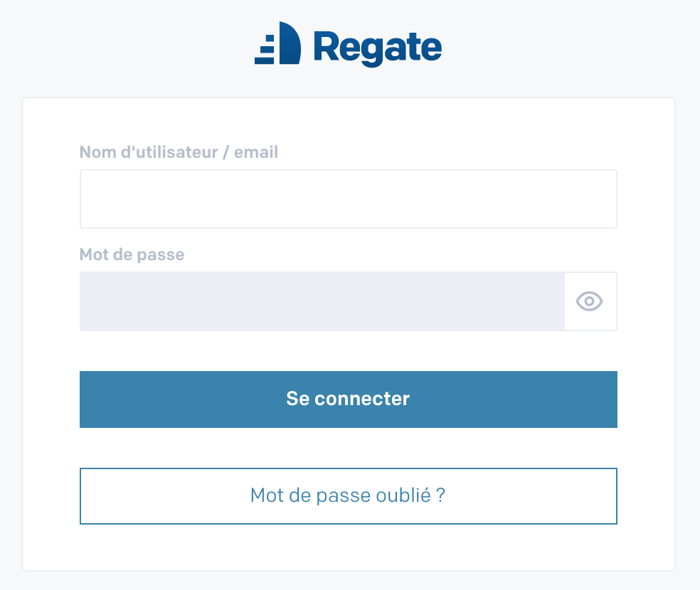Click the Regate sailboat logo icon

pyautogui.click(x=277, y=43)
